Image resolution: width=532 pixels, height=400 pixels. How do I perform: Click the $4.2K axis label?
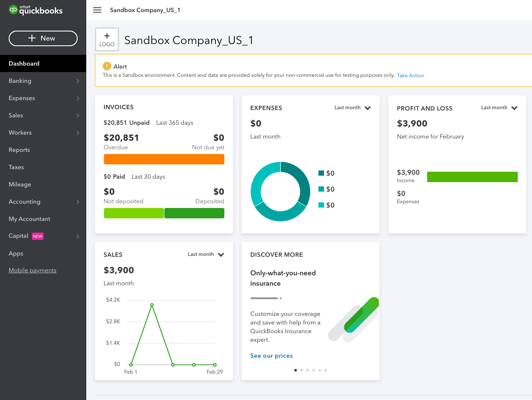[x=113, y=300]
